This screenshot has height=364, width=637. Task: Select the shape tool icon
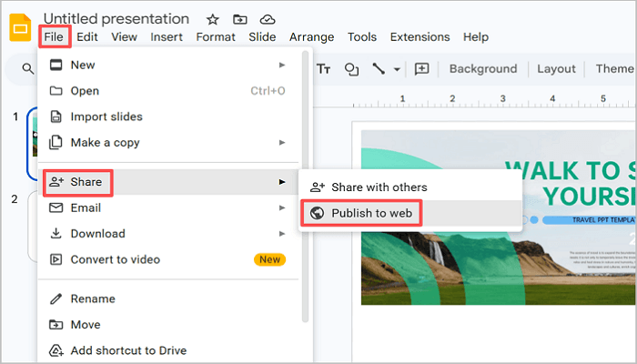click(351, 69)
